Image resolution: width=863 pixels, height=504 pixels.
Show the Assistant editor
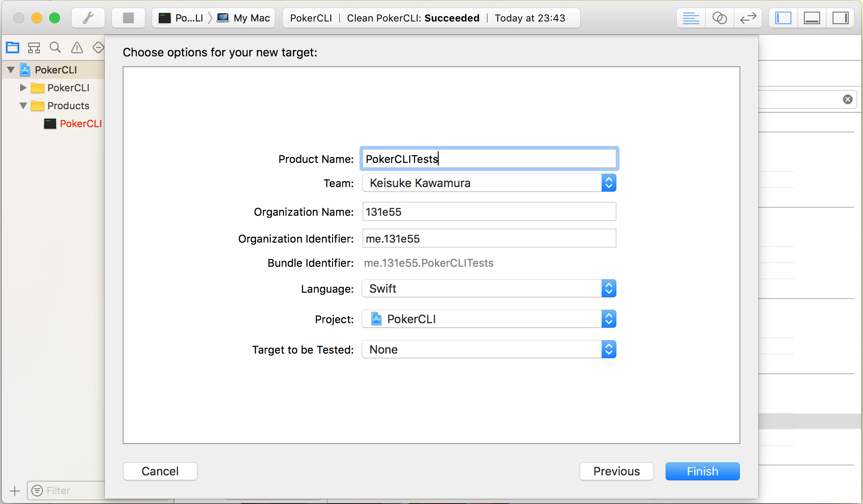click(x=719, y=18)
